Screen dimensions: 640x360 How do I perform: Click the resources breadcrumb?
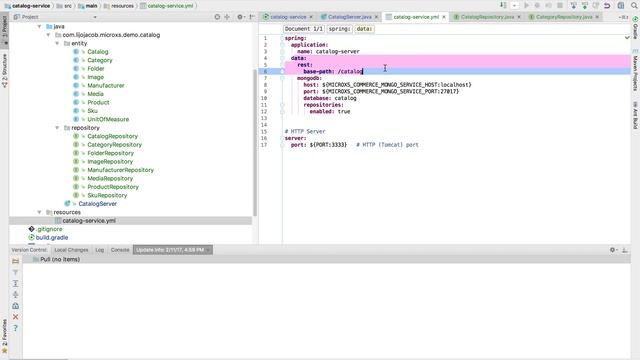click(119, 6)
